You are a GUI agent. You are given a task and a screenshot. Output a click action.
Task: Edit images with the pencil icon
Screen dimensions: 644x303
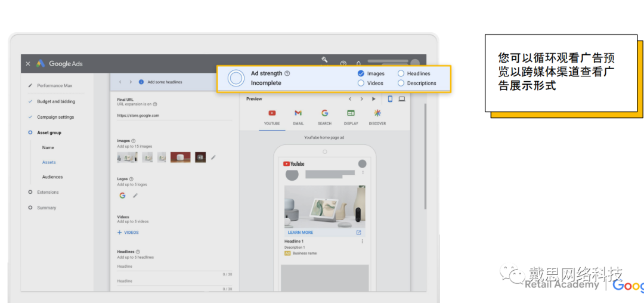click(x=213, y=157)
